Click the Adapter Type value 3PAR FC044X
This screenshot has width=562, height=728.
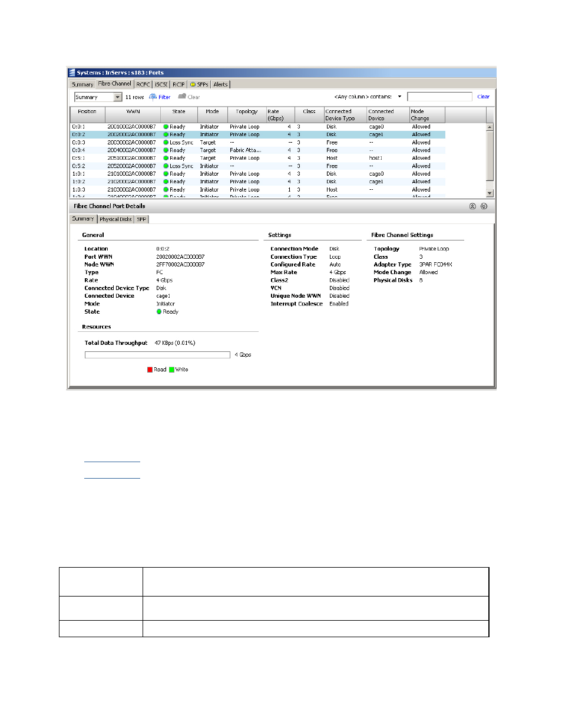[435, 265]
